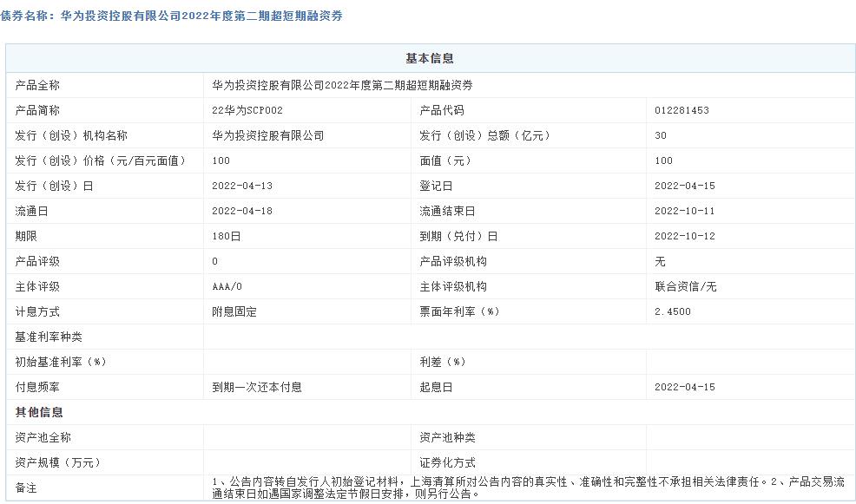This screenshot has width=856, height=504.
Task: Click the 基本信息 section header
Action: click(431, 59)
